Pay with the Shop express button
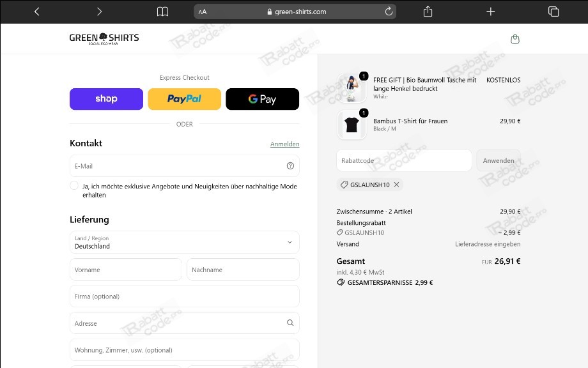This screenshot has width=588, height=368. point(107,99)
